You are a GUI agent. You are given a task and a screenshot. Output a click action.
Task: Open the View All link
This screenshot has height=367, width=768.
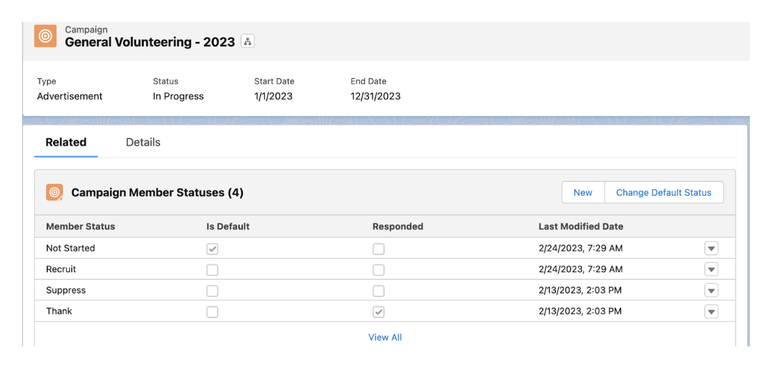[x=385, y=337]
